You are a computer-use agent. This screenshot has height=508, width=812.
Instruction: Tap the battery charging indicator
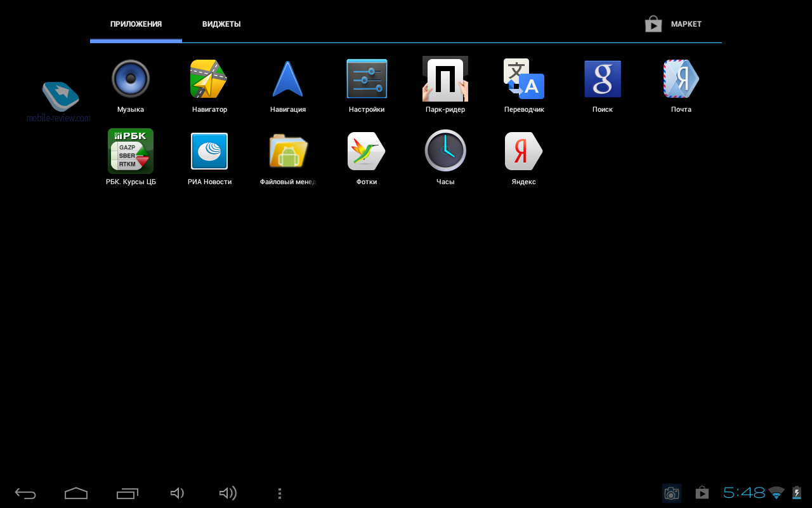coord(797,493)
